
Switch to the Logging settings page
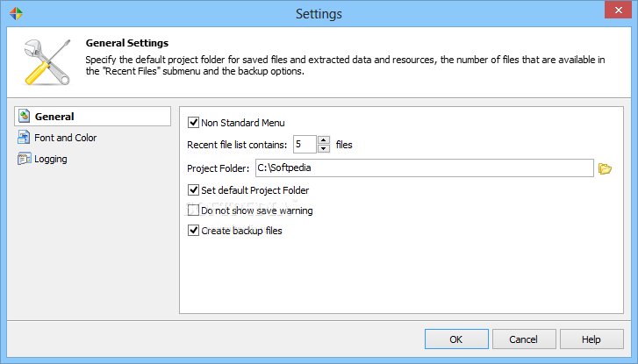[50, 159]
